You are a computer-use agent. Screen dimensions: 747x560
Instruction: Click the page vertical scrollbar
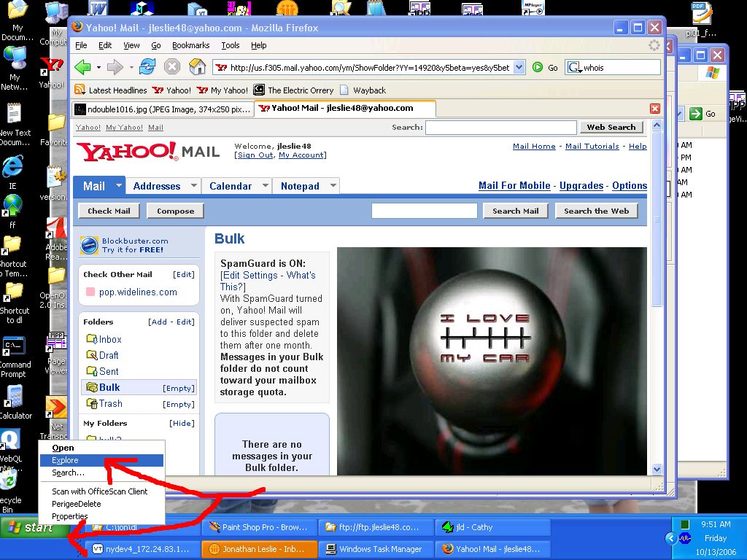[x=657, y=365]
